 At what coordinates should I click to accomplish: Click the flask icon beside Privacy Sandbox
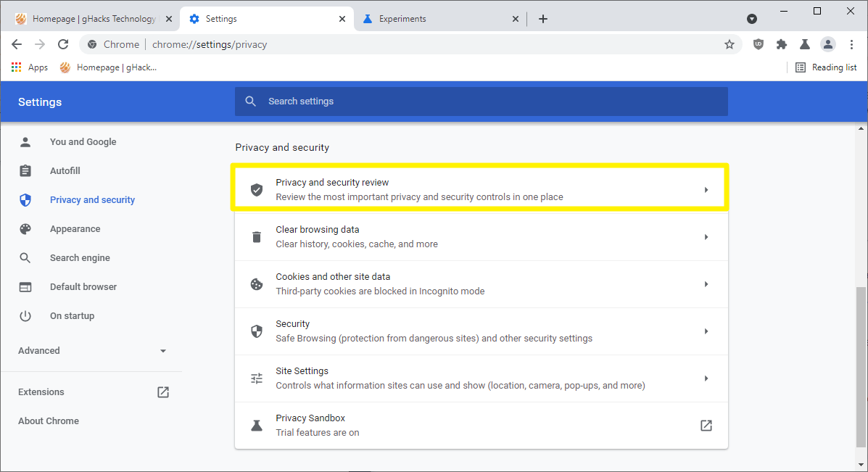tap(256, 425)
